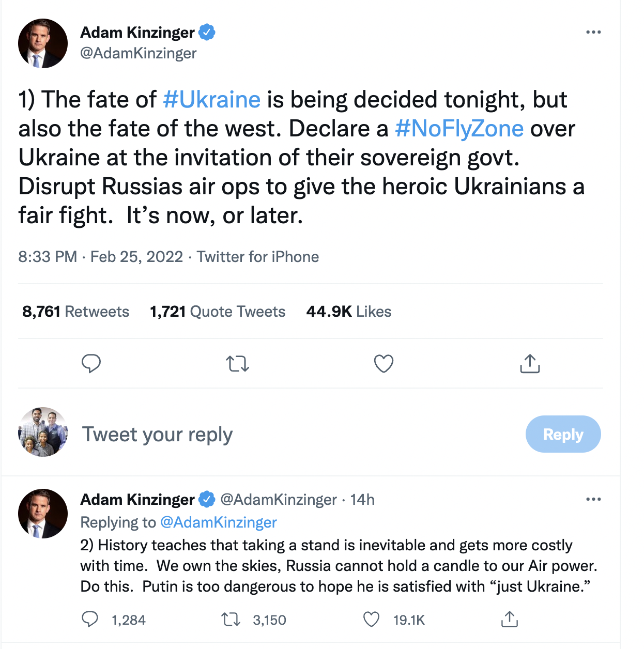
Task: Like the main tweet with the heart icon
Action: (384, 364)
